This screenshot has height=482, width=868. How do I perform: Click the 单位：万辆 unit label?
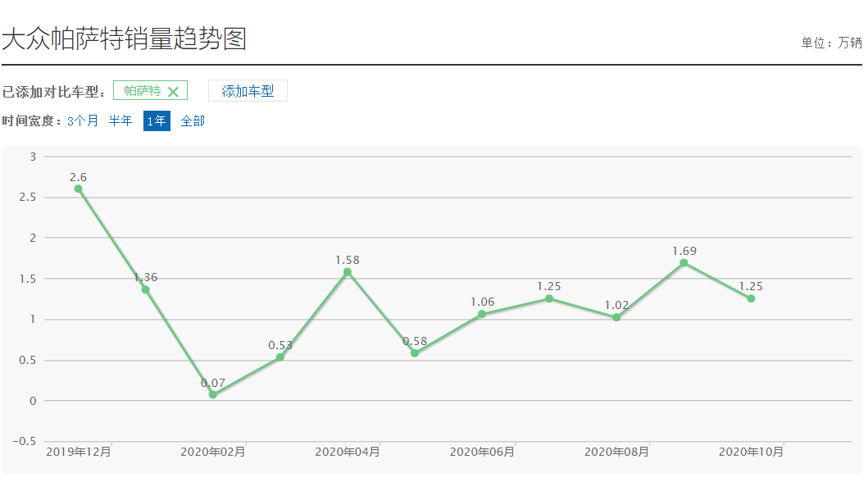831,43
